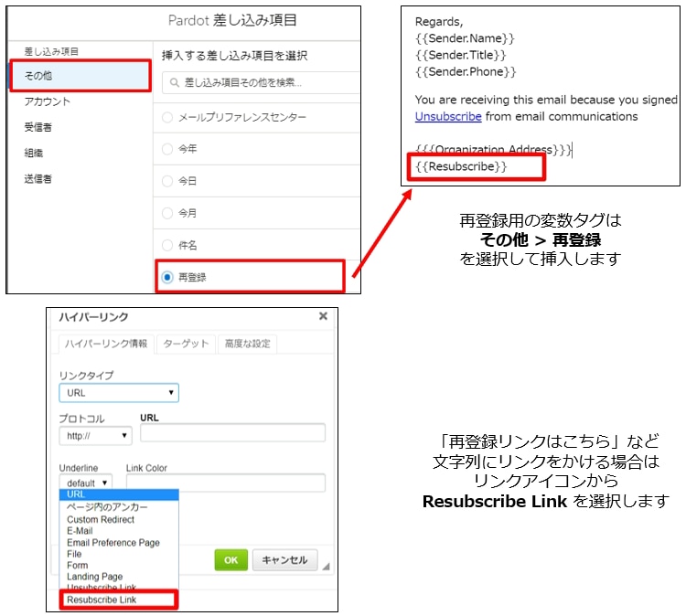Select その他 in the merge field categories
The width and height of the screenshot is (686, 616).
80,76
